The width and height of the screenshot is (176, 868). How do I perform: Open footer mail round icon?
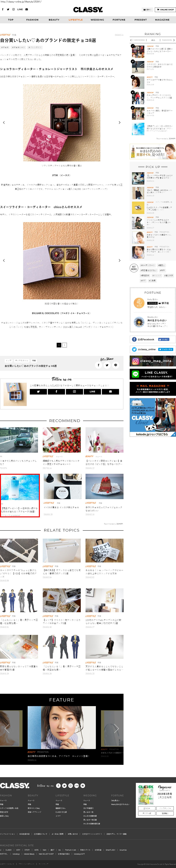point(82,786)
